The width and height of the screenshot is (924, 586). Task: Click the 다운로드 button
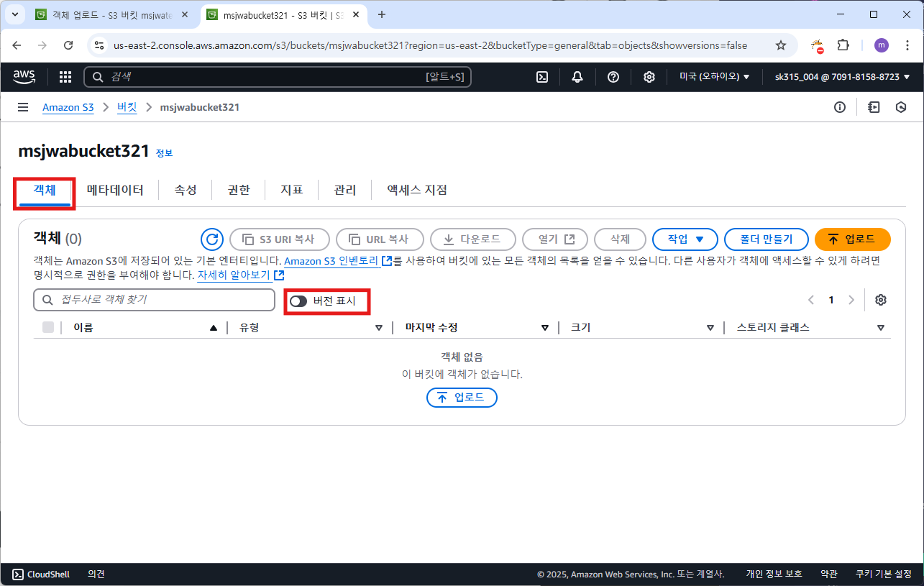coord(475,239)
